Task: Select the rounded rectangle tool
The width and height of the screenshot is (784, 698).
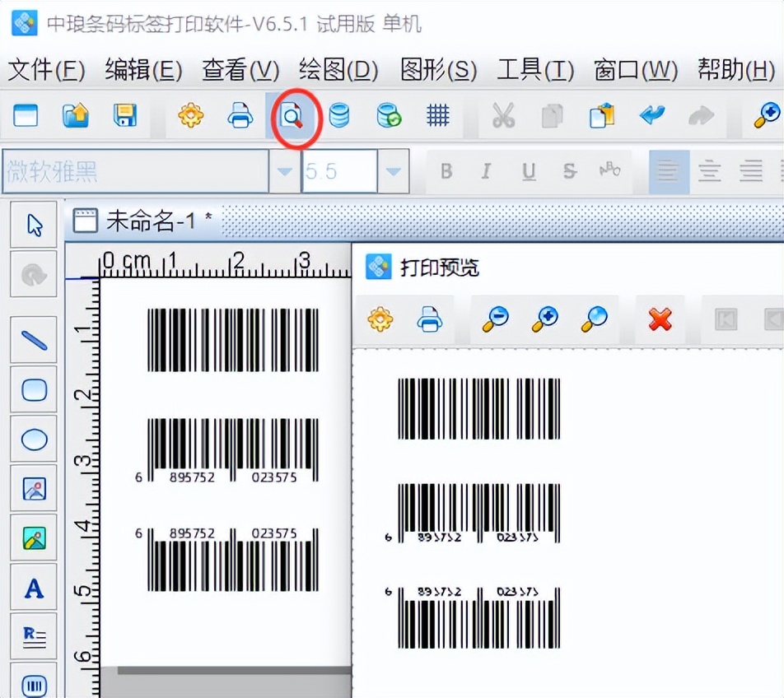Action: [35, 389]
